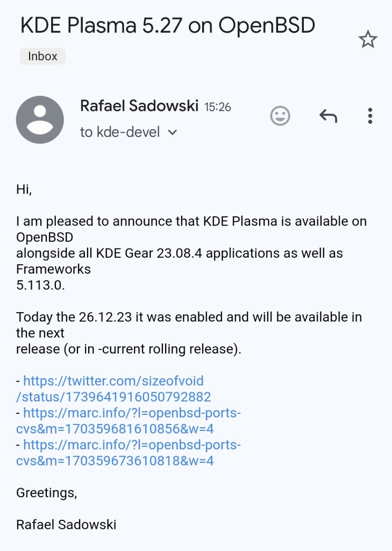Click the "I am pleased to announce" sentence
Viewport: 392px width, 551px height.
191,221
